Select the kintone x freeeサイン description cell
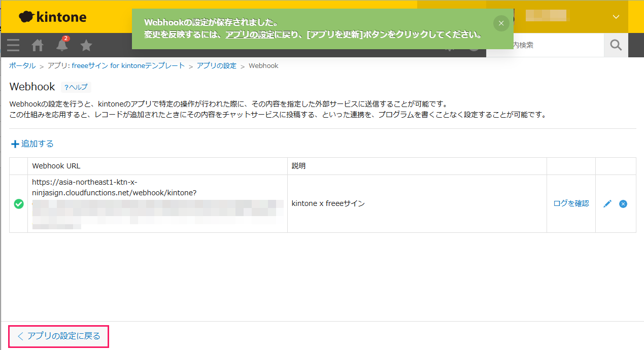Image resolution: width=644 pixels, height=350 pixels. pyautogui.click(x=417, y=204)
